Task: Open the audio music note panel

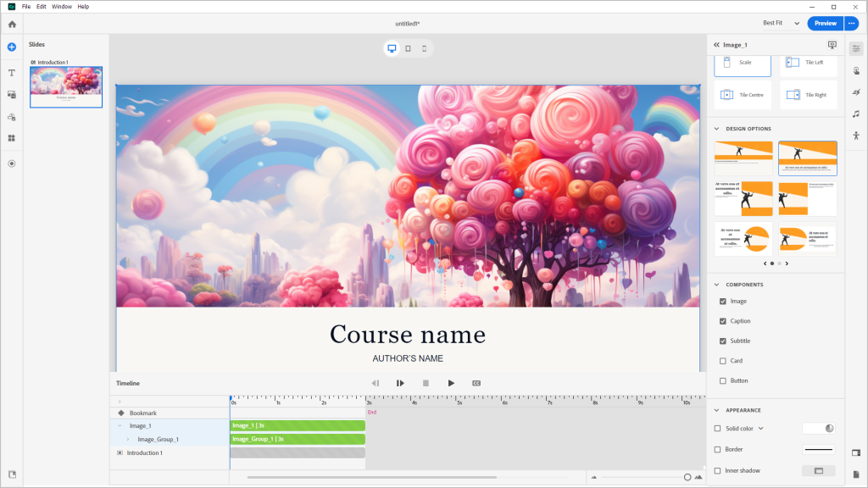Action: (x=856, y=114)
